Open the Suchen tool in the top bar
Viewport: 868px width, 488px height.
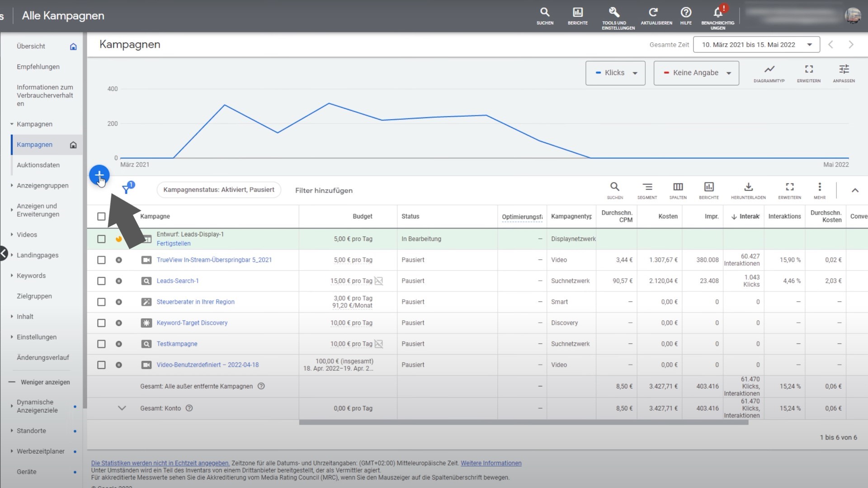coord(545,16)
